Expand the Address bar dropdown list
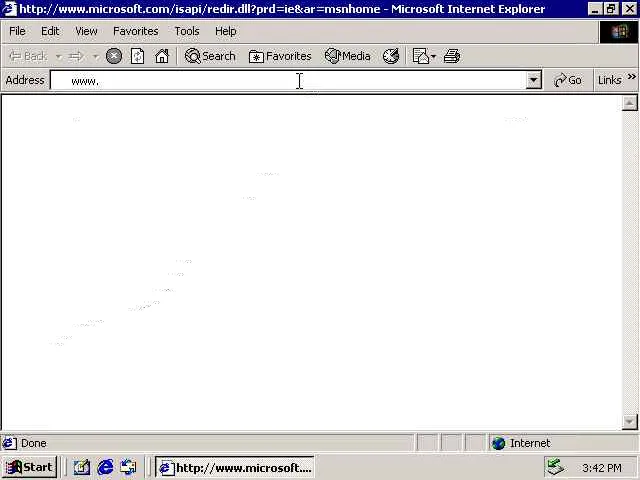Screen dimensions: 640x480 point(533,80)
